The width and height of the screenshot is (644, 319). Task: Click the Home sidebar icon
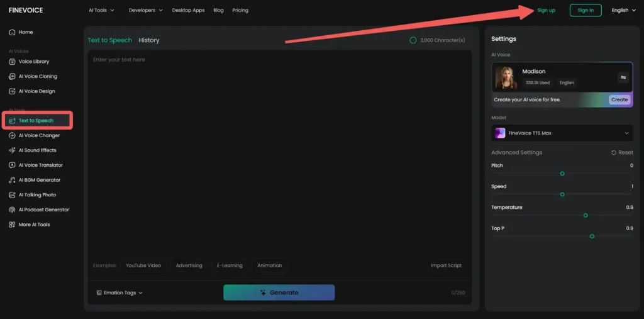tap(12, 32)
